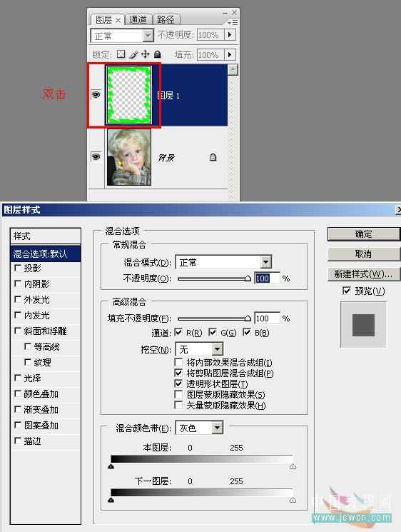
Task: Enable the 内发光 checkbox
Action: click(x=18, y=315)
